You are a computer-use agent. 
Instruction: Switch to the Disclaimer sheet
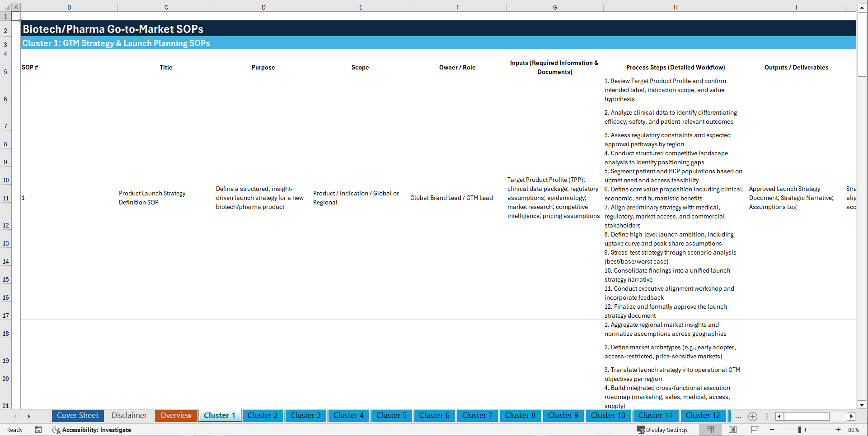[x=129, y=416]
